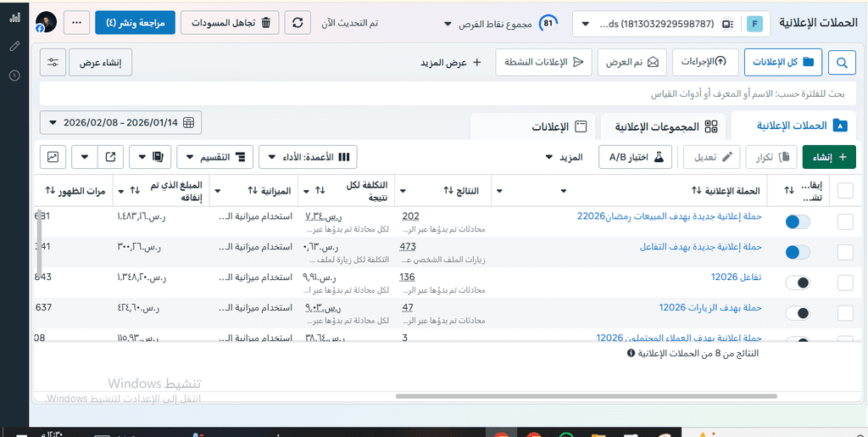Image resolution: width=868 pixels, height=437 pixels.
Task: Select checkbox for تفاعل 12026 row
Action: (x=845, y=283)
